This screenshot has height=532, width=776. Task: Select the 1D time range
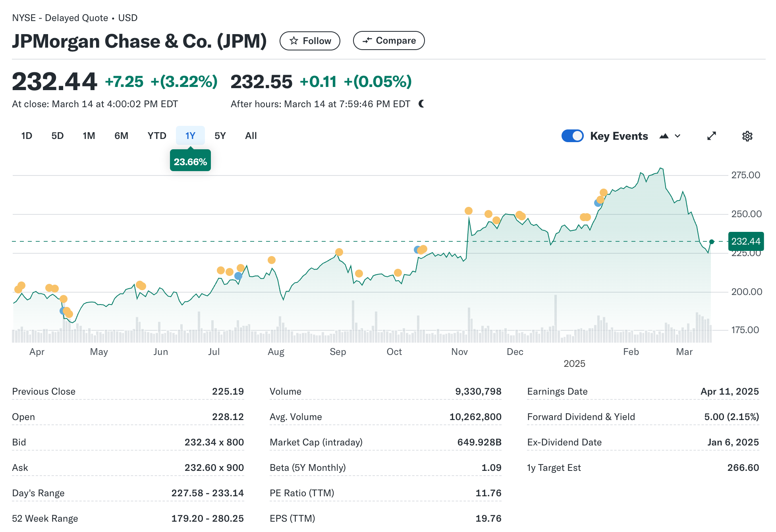point(27,136)
